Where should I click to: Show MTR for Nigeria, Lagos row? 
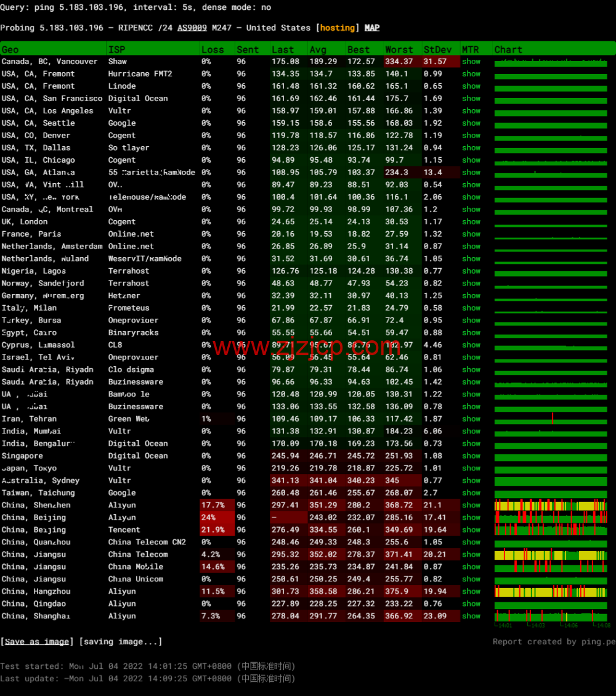471,271
